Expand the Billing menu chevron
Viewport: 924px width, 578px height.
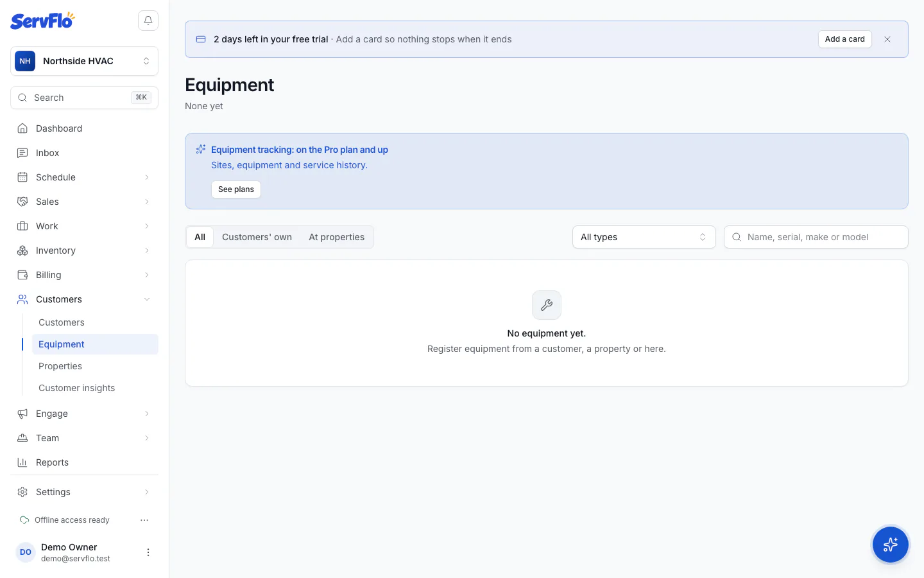147,275
